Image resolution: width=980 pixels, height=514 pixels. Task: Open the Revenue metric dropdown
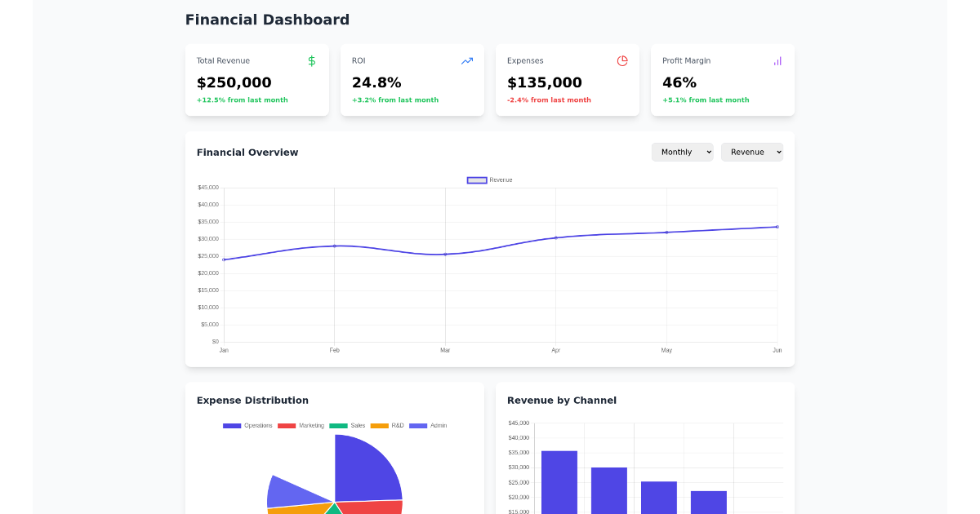[751, 153]
